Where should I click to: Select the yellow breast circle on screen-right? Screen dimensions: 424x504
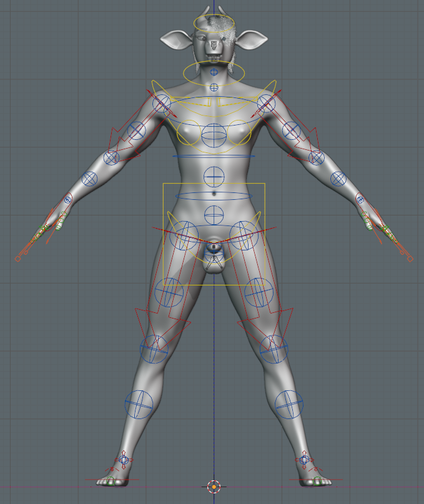239,132
